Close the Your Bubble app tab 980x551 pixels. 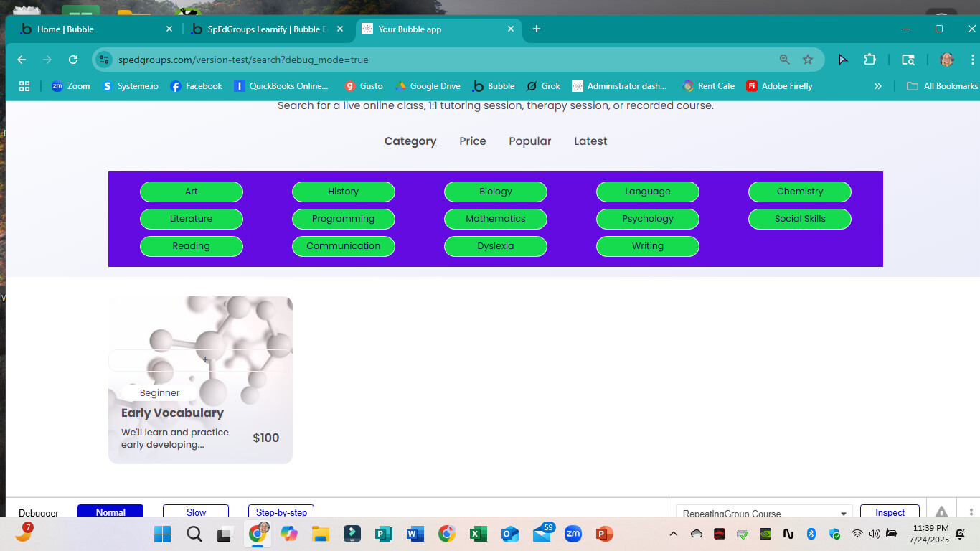tap(511, 29)
